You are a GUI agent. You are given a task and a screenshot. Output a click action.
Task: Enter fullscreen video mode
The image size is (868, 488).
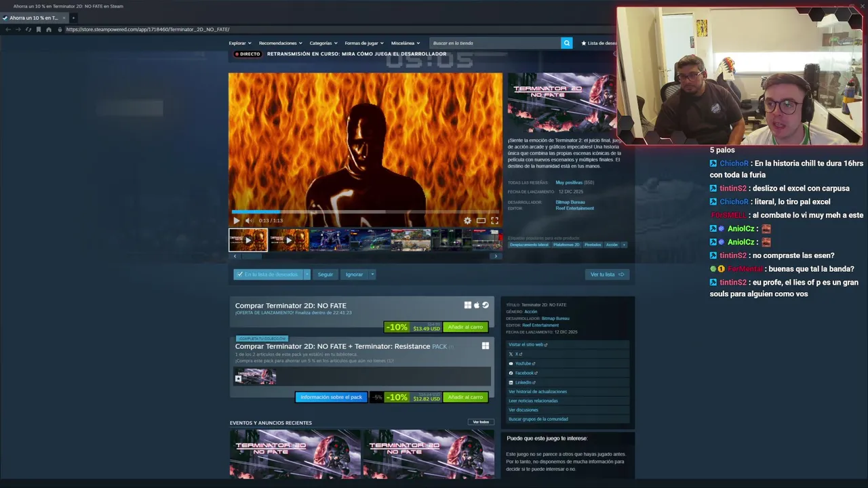pos(494,220)
